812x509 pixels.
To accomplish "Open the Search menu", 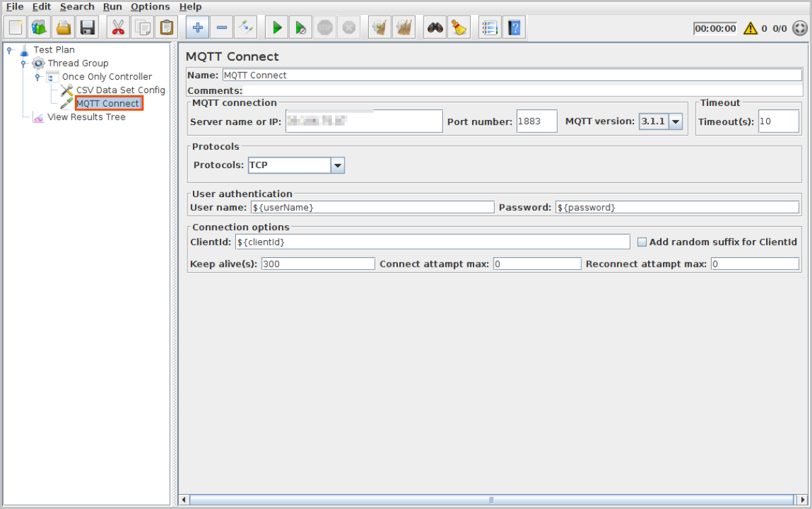I will click(77, 7).
